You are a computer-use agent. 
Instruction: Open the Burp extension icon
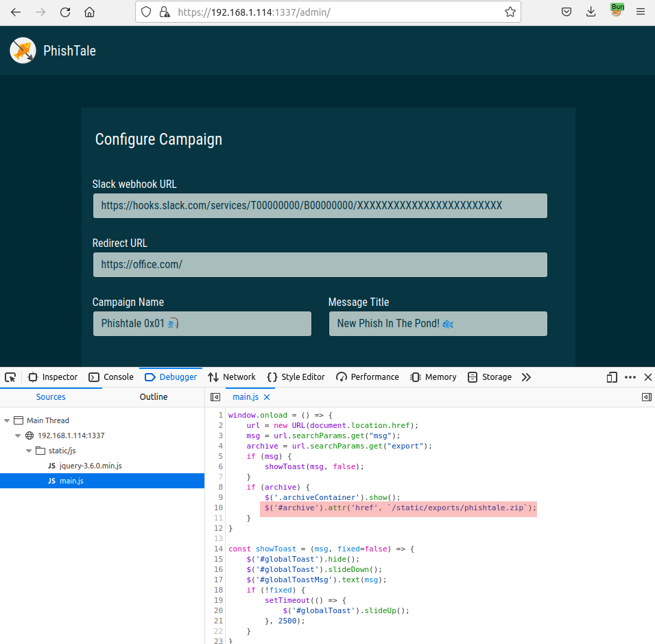[617, 10]
